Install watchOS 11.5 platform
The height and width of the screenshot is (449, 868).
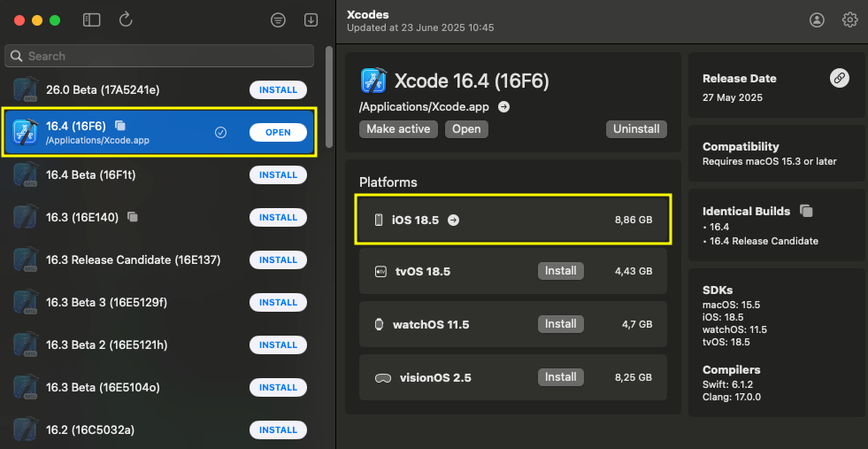coord(561,324)
